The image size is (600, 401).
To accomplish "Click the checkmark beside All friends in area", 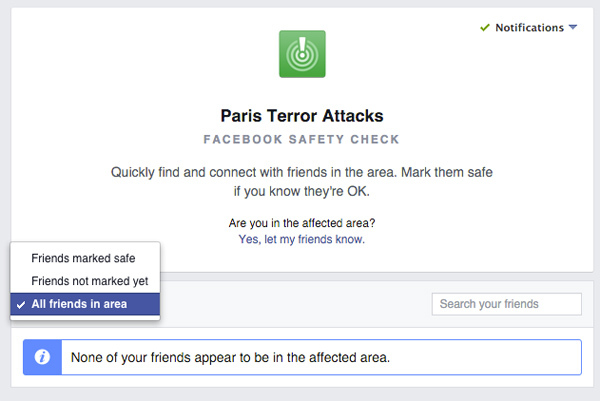I will click(21, 304).
